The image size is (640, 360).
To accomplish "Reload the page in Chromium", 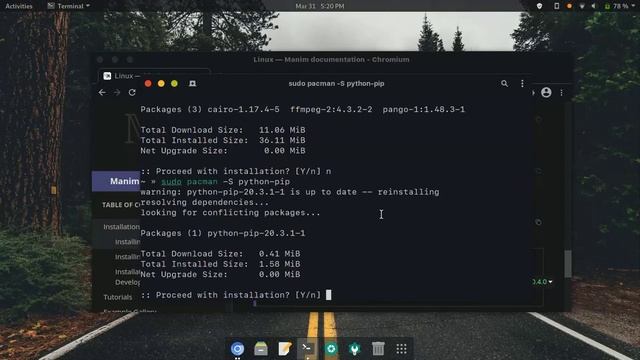I will [x=132, y=93].
